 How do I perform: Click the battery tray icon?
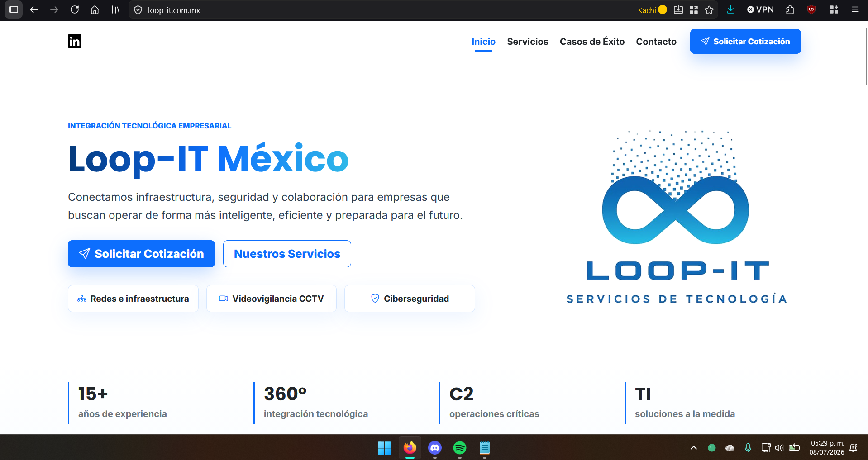pos(794,448)
